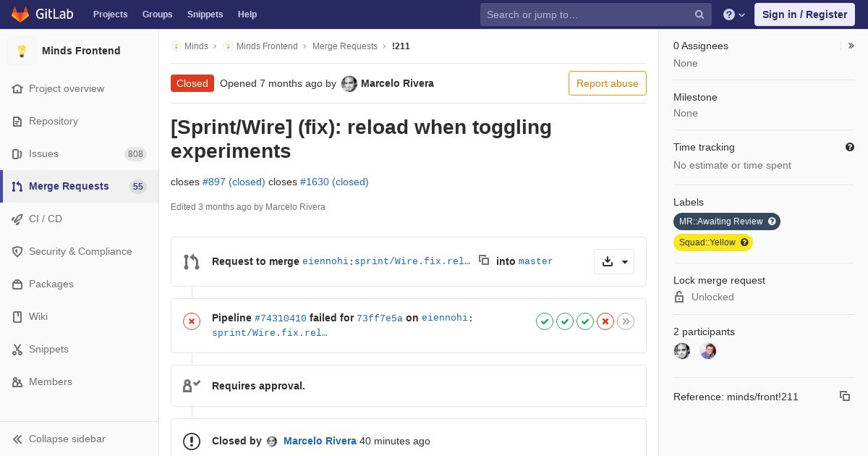868x456 pixels.
Task: Open the Groups menu in the navbar
Action: click(157, 14)
